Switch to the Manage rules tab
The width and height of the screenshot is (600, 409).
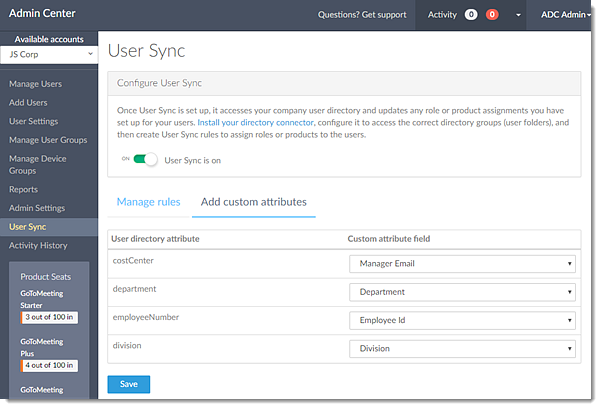148,202
